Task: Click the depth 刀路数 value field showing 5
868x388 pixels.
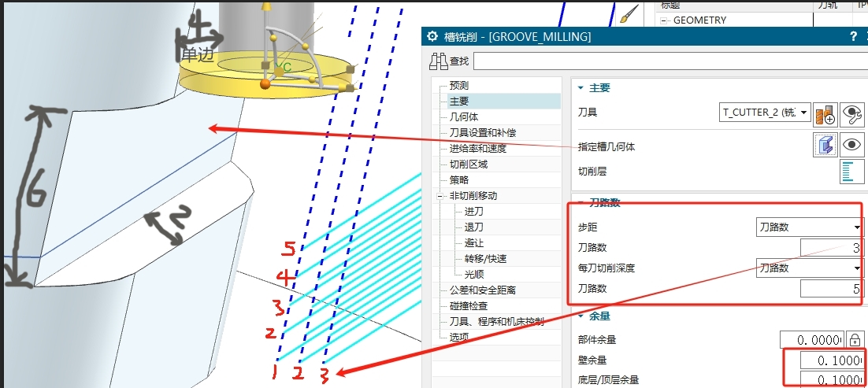Action: tap(832, 289)
